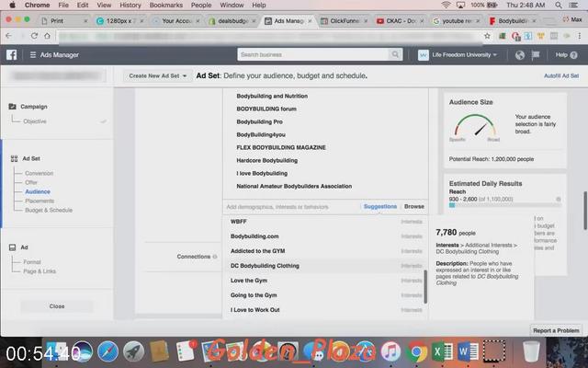Viewport: 588px width, 368px height.
Task: Select Audience in the Ad Set sidebar
Action: click(38, 191)
